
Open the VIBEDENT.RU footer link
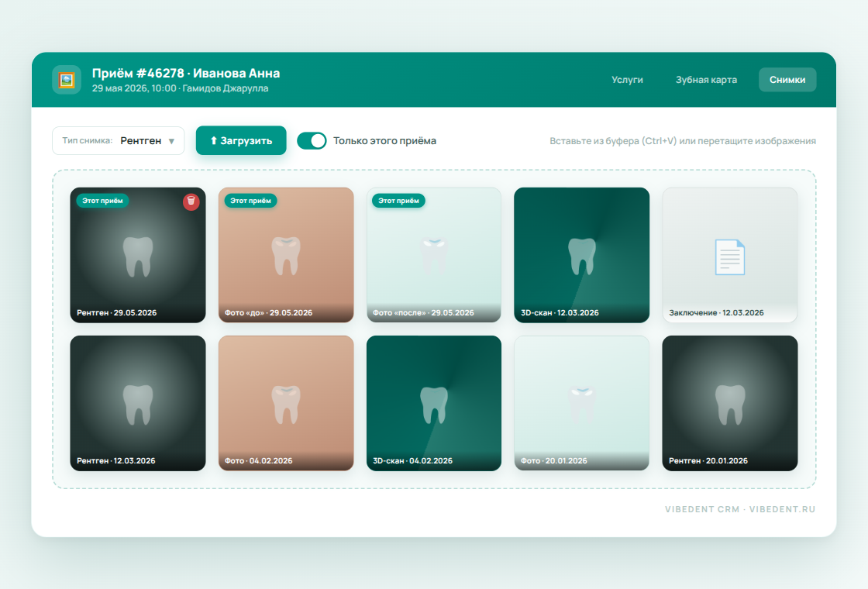coord(782,509)
